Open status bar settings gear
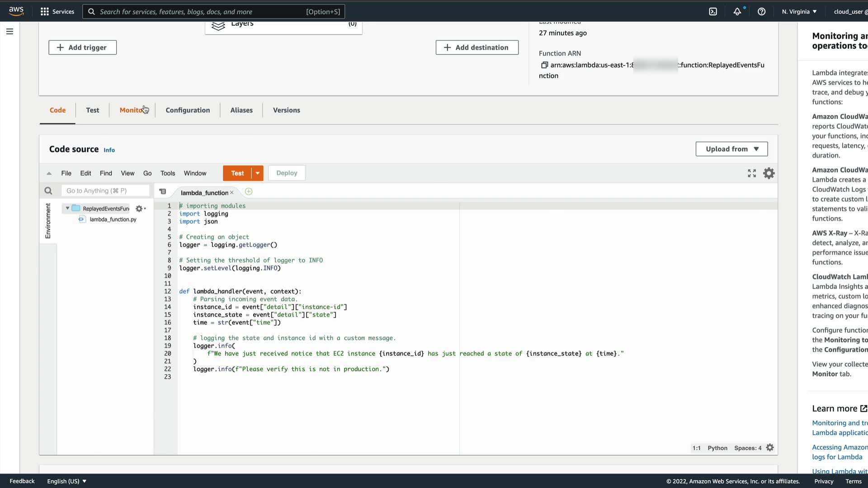Screen dimensions: 868x488 pos(770,448)
